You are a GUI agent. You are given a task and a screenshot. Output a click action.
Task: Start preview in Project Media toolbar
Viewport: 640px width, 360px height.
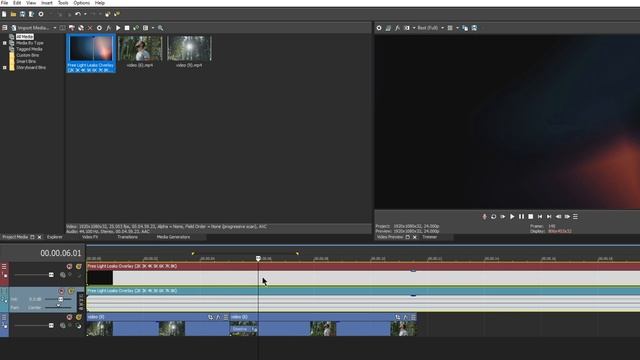coord(118,28)
